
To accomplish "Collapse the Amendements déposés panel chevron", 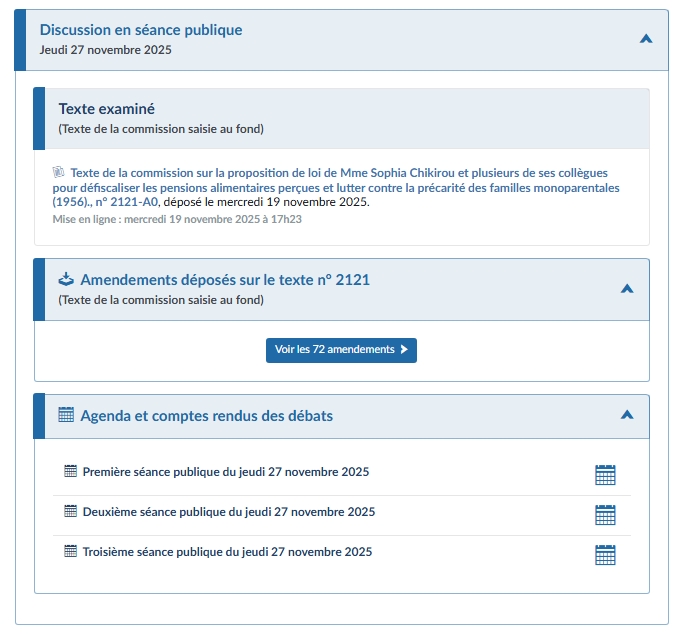I will point(627,288).
